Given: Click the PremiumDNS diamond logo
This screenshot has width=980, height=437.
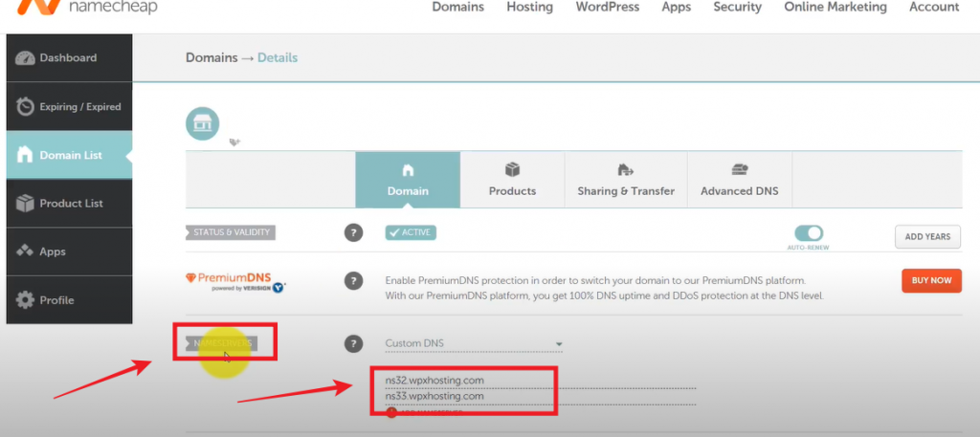Looking at the screenshot, I should (191, 278).
